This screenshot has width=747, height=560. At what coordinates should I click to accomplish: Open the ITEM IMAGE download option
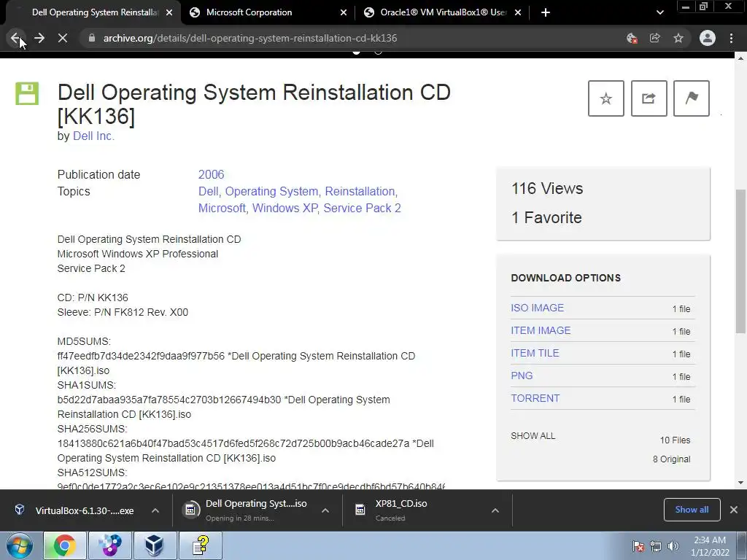pyautogui.click(x=541, y=330)
